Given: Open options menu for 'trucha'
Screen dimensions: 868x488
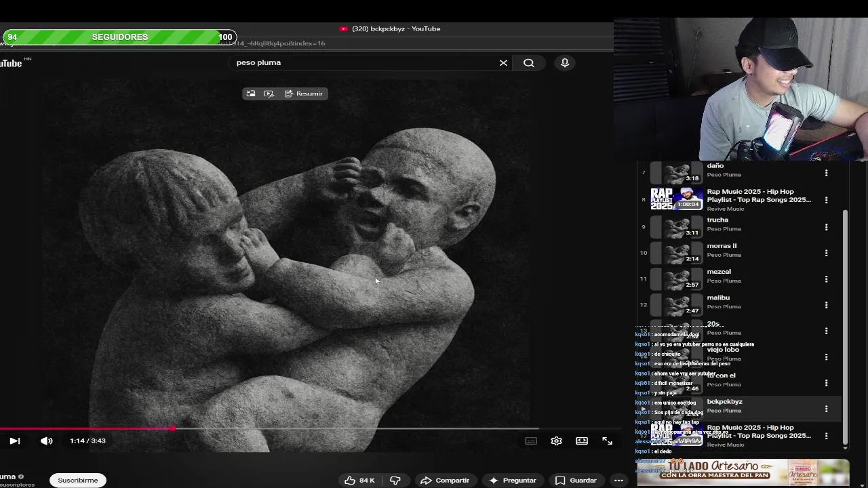Looking at the screenshot, I should click(826, 227).
